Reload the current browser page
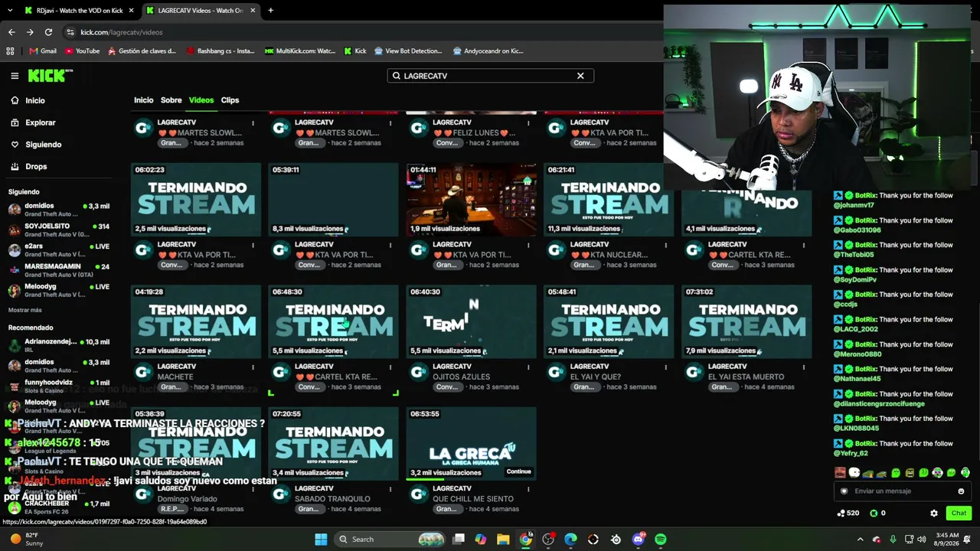 point(48,32)
